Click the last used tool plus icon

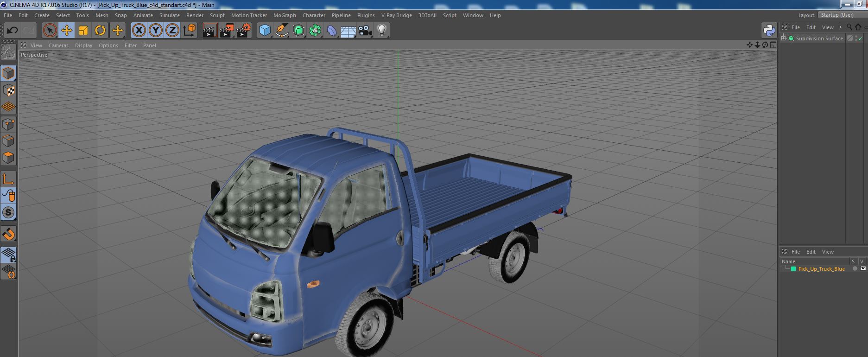coord(118,31)
